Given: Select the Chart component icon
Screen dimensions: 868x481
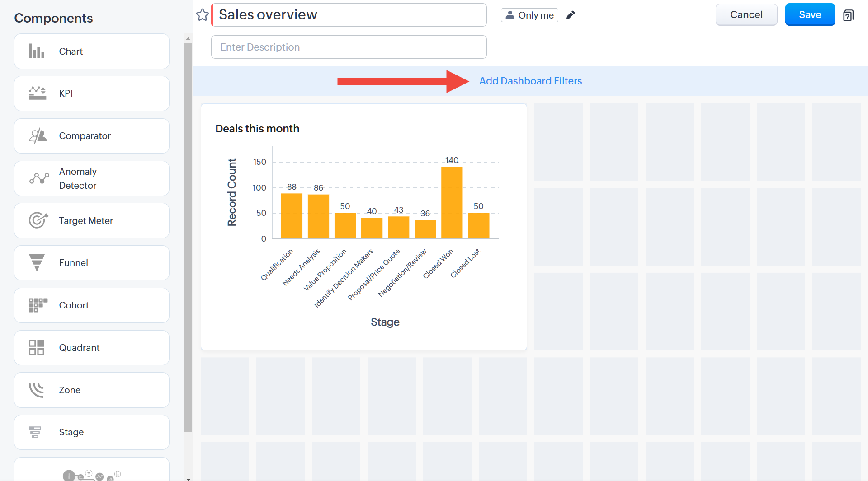Looking at the screenshot, I should pyautogui.click(x=37, y=51).
